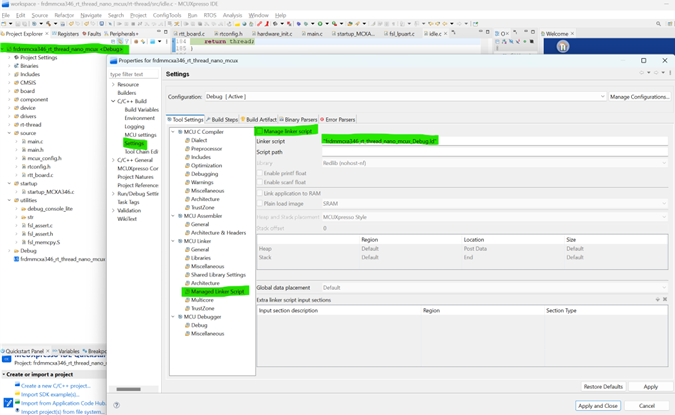Open the debug_console_lite folder
675x415 pixels.
pos(49,208)
